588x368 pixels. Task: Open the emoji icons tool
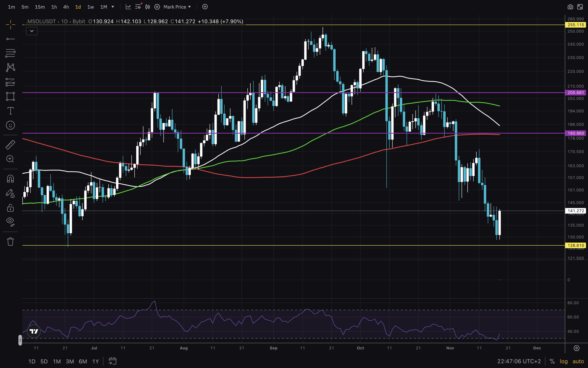[x=10, y=125]
